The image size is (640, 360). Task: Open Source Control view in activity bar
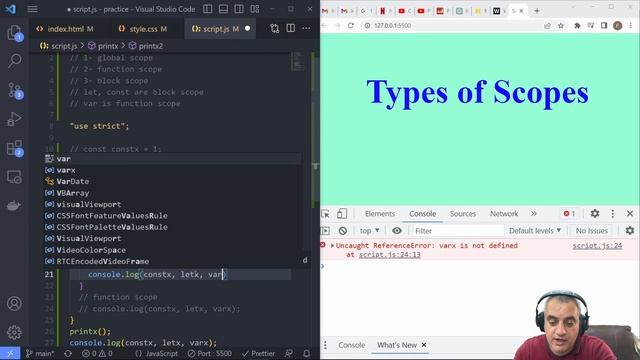(x=15, y=90)
